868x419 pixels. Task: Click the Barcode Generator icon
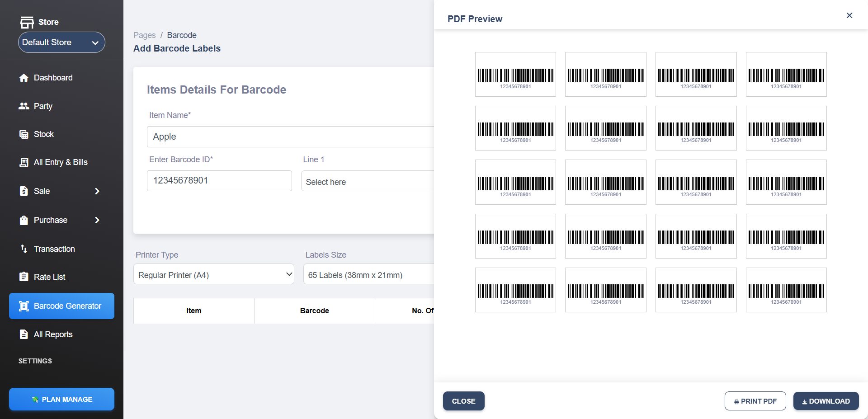click(x=24, y=306)
